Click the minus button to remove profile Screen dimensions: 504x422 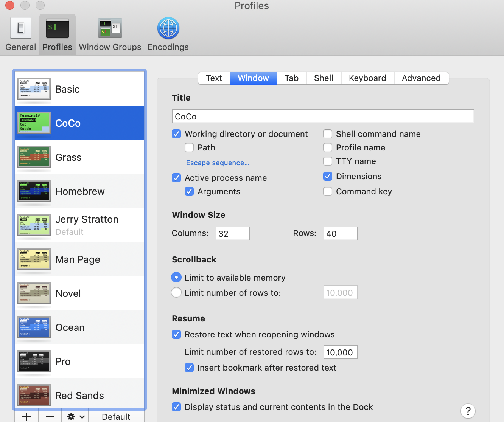50,416
